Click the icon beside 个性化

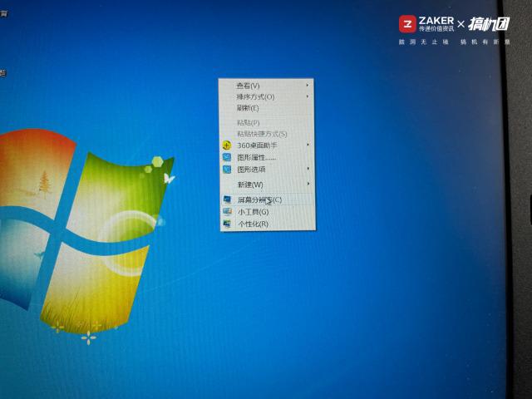[x=227, y=224]
